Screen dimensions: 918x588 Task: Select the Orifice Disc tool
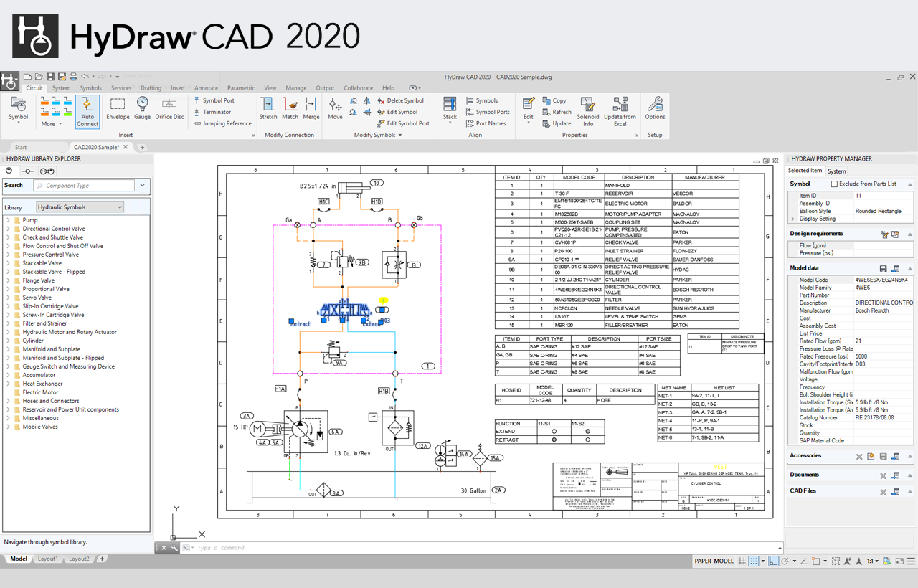(x=169, y=108)
